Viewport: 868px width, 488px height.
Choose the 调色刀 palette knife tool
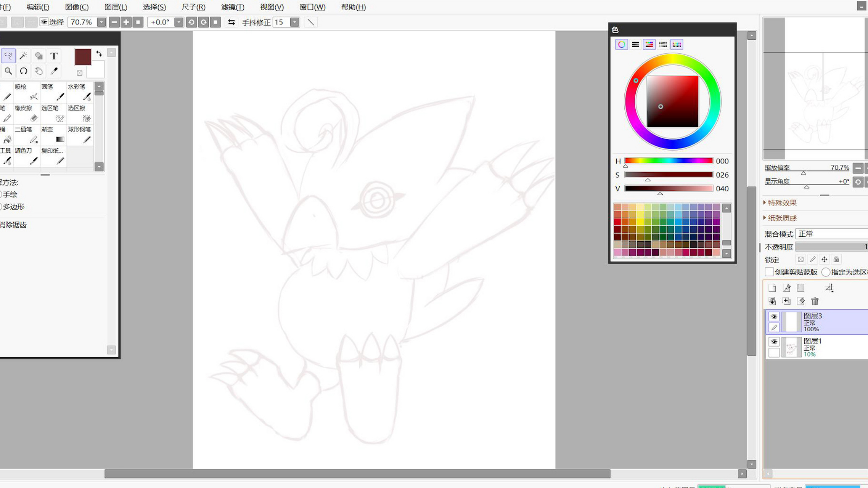(27, 156)
